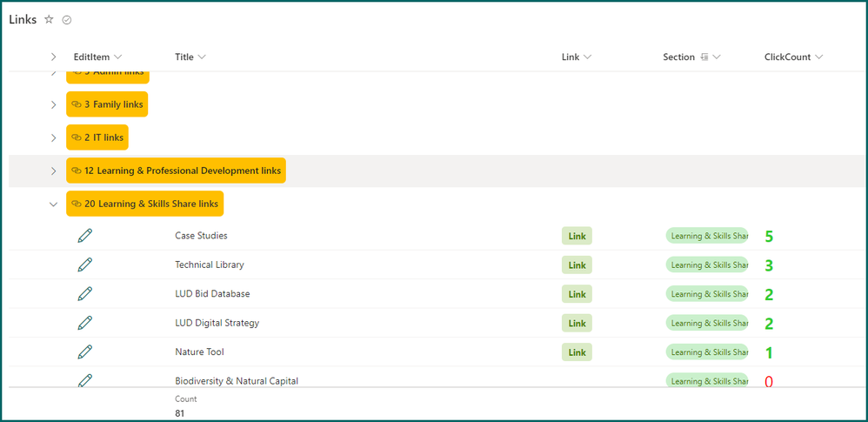Open the Technical Library Link button
Viewport: 868px width, 422px height.
click(x=577, y=265)
